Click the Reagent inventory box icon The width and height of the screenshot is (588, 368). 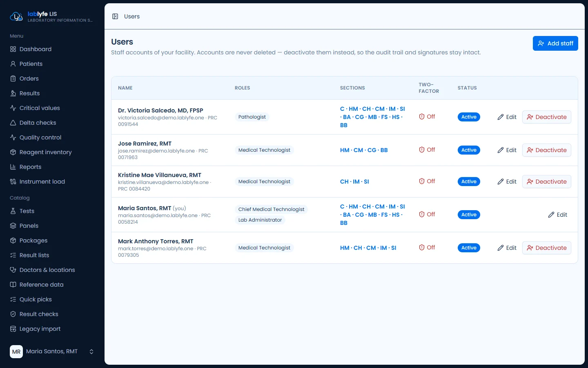(13, 152)
